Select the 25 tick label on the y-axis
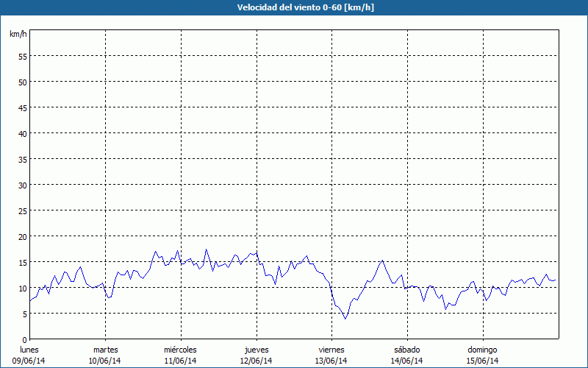Image resolution: width=588 pixels, height=368 pixels. pos(22,210)
